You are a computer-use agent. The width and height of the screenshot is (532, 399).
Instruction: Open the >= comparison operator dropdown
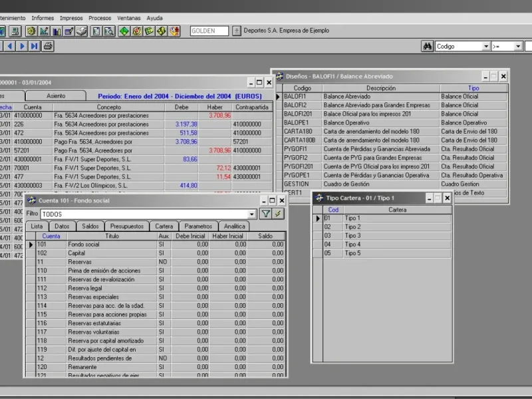pyautogui.click(x=517, y=47)
